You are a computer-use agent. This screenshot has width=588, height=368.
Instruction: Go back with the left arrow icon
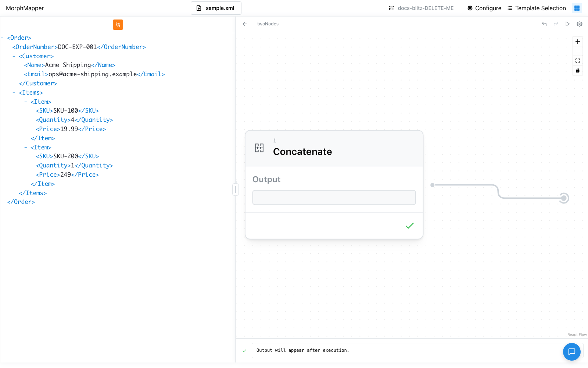[x=245, y=24]
